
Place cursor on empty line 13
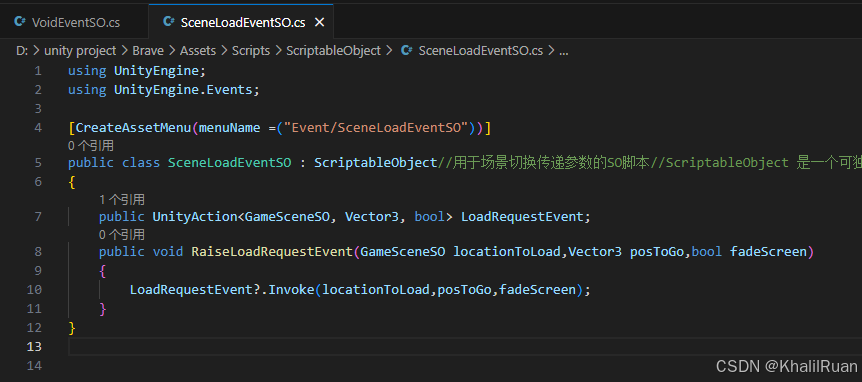(465, 346)
